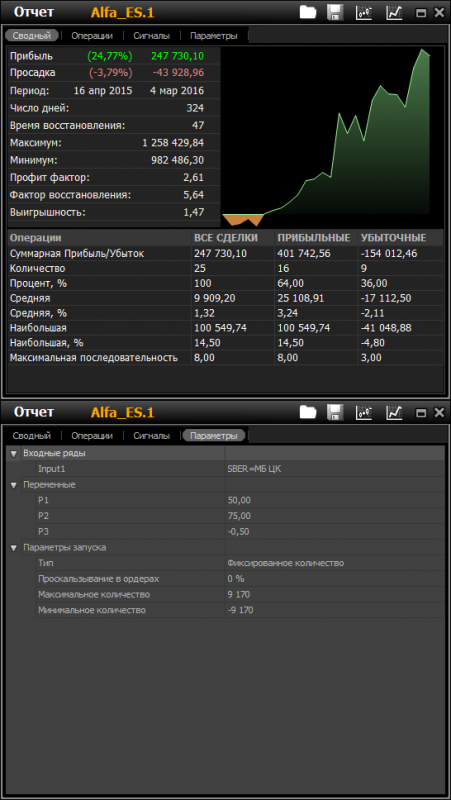
Task: Click the P2 value 75,00
Action: pos(239,516)
